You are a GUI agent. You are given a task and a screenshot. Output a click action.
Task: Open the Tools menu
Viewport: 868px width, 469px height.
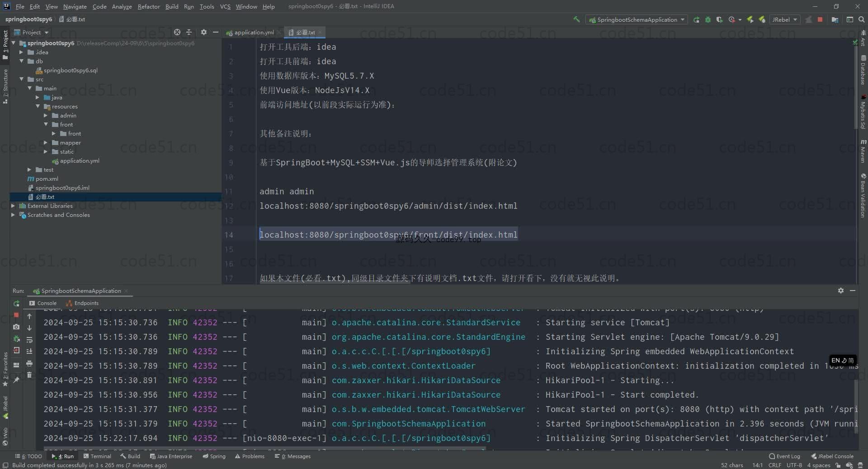coord(207,6)
